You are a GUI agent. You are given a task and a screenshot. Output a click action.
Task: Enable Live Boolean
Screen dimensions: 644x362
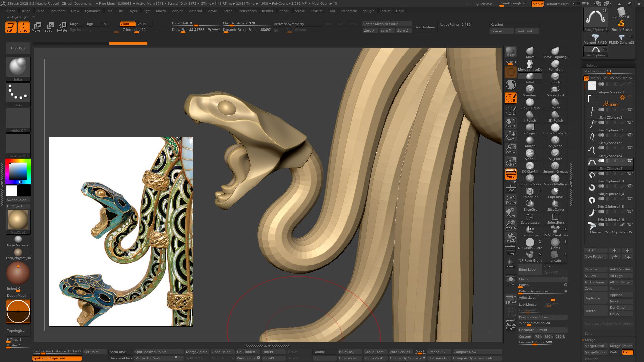424,27
